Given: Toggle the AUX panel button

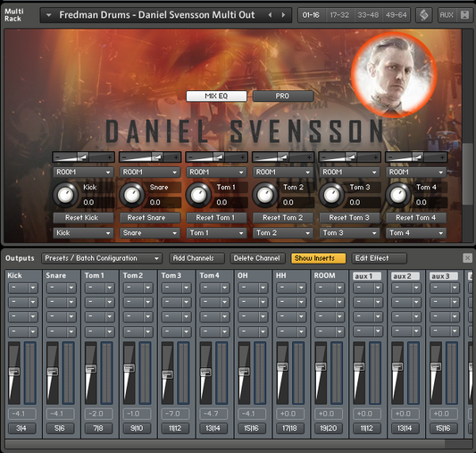Looking at the screenshot, I should point(447,15).
